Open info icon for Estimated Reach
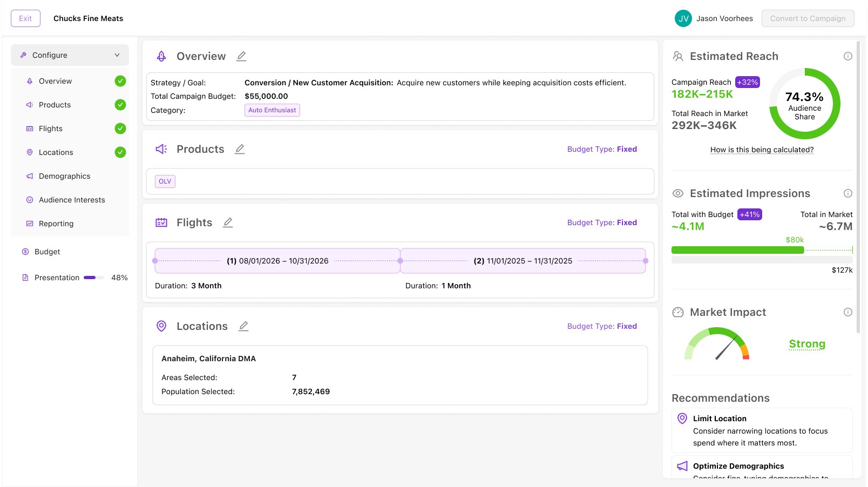This screenshot has height=487, width=868. tap(848, 56)
